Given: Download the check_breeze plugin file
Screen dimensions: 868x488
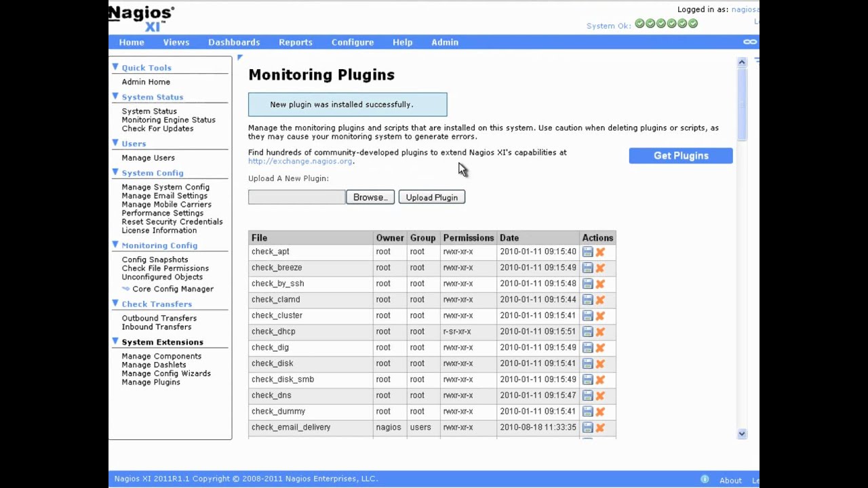Looking at the screenshot, I should pos(588,268).
